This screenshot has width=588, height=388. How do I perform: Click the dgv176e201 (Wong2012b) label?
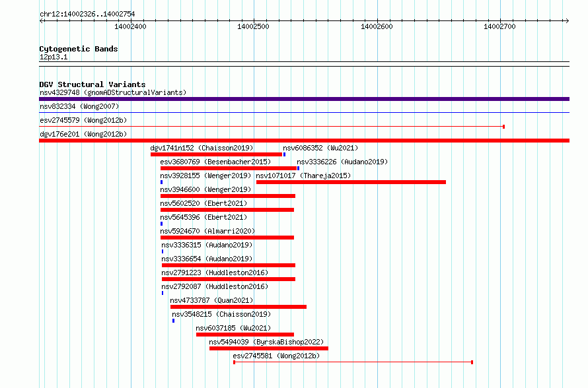pyautogui.click(x=83, y=134)
